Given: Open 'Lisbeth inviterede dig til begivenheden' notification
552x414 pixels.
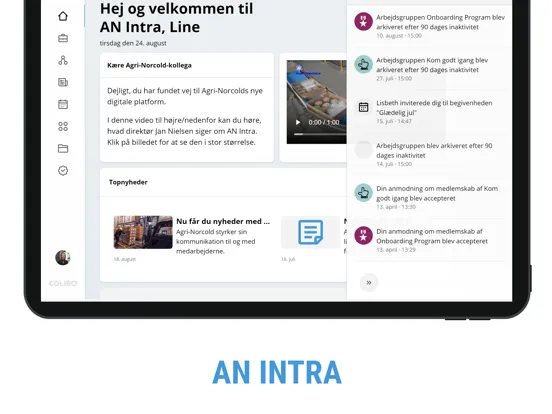Looking at the screenshot, I should pos(429,112).
